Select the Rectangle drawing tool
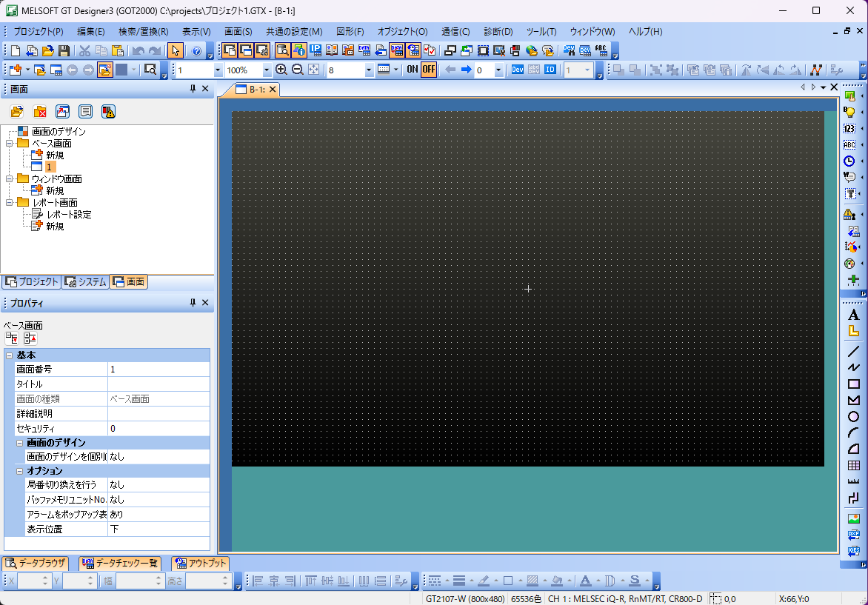This screenshot has width=868, height=605. [x=852, y=384]
